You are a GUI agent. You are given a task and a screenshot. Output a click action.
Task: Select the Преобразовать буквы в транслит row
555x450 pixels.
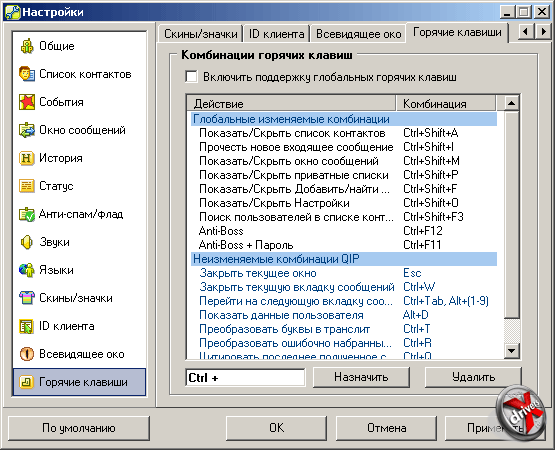click(344, 329)
